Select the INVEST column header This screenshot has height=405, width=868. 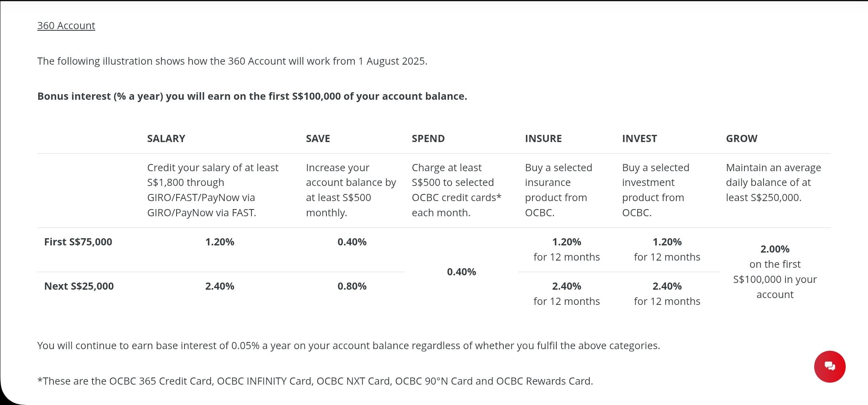click(x=639, y=138)
